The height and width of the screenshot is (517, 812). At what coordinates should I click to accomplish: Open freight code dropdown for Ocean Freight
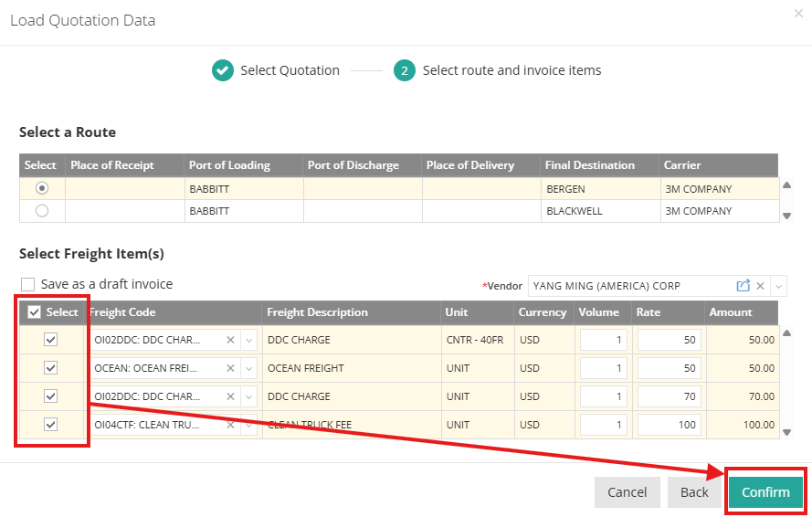(248, 368)
